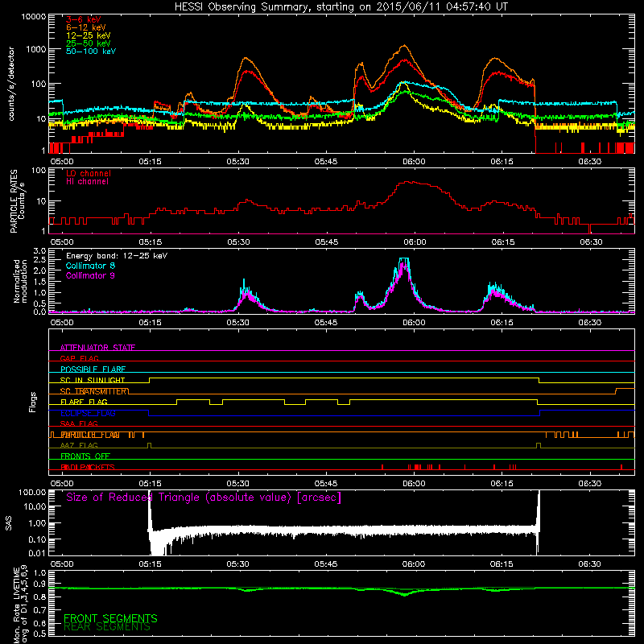The width and height of the screenshot is (644, 644).
Task: Click '05:30' on the count-rate panel time axis
Action: (237, 162)
